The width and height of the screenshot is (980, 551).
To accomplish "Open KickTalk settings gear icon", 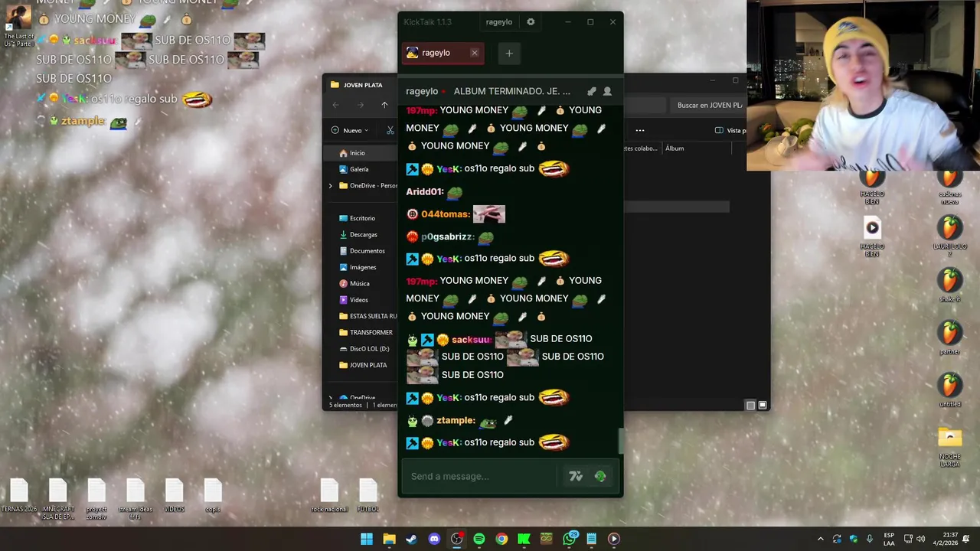I will coord(531,22).
